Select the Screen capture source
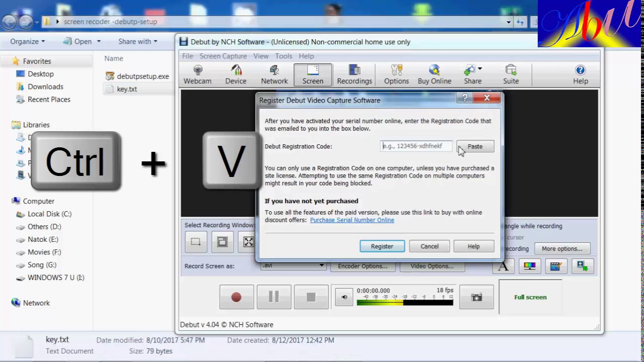 click(x=312, y=74)
